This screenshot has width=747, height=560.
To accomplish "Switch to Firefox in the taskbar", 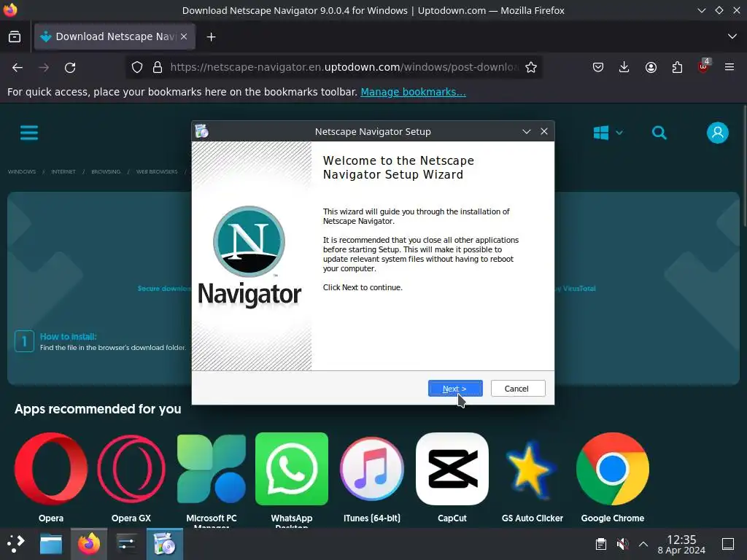I will pos(89,544).
